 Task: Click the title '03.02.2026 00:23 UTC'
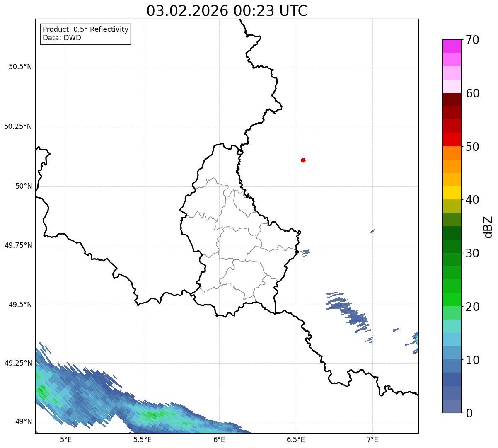pyautogui.click(x=227, y=11)
